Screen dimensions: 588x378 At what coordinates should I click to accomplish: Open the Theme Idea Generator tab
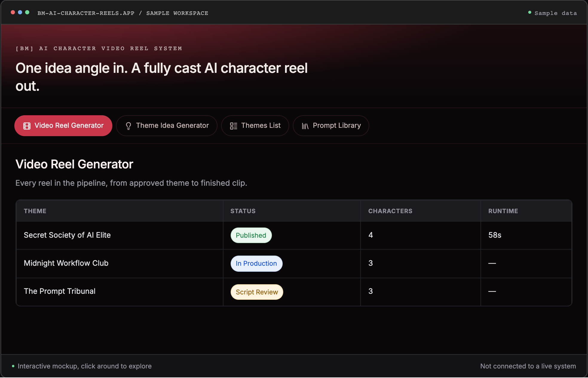pos(167,126)
